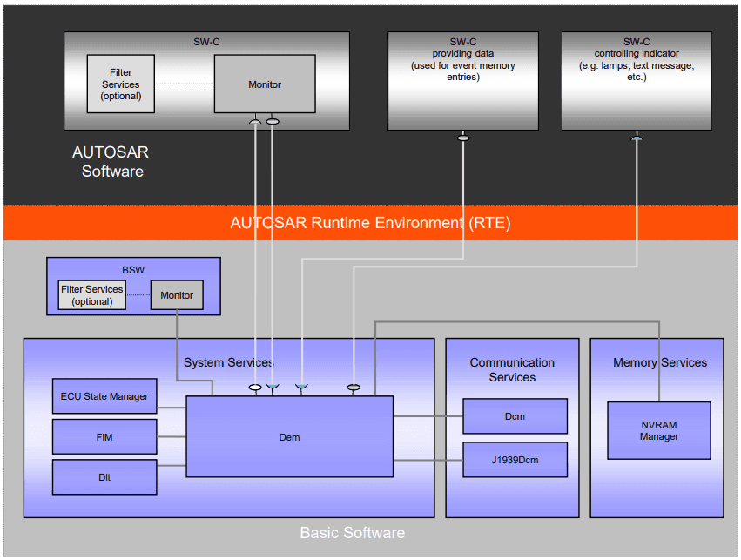Click the Dcm block
Viewport: 741px width, 560px height.
point(515,416)
